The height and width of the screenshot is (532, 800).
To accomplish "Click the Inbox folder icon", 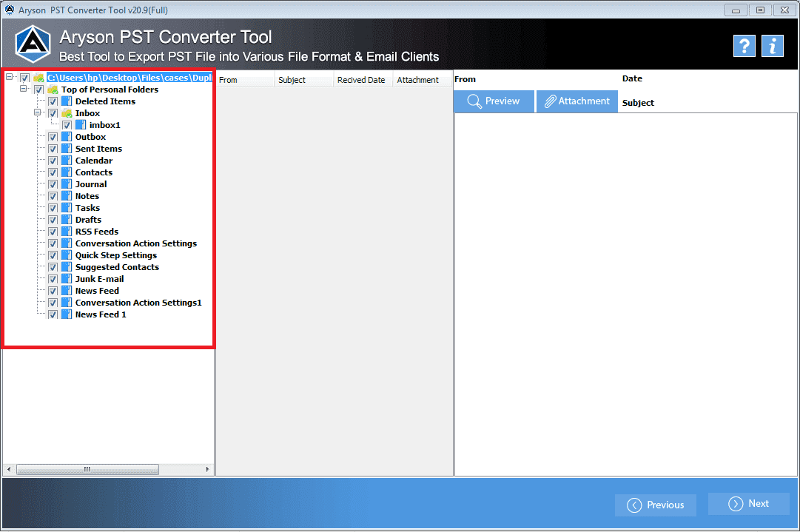I will point(67,112).
